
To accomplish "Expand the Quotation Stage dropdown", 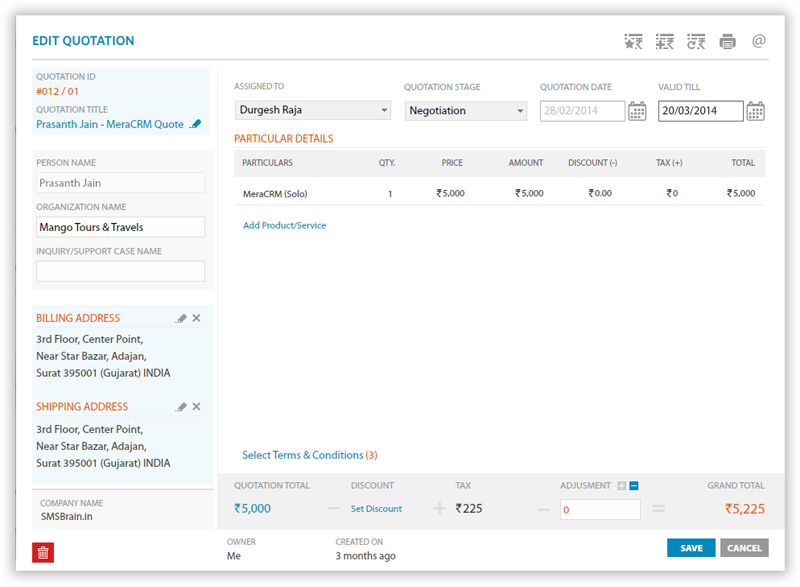I will coord(466,111).
